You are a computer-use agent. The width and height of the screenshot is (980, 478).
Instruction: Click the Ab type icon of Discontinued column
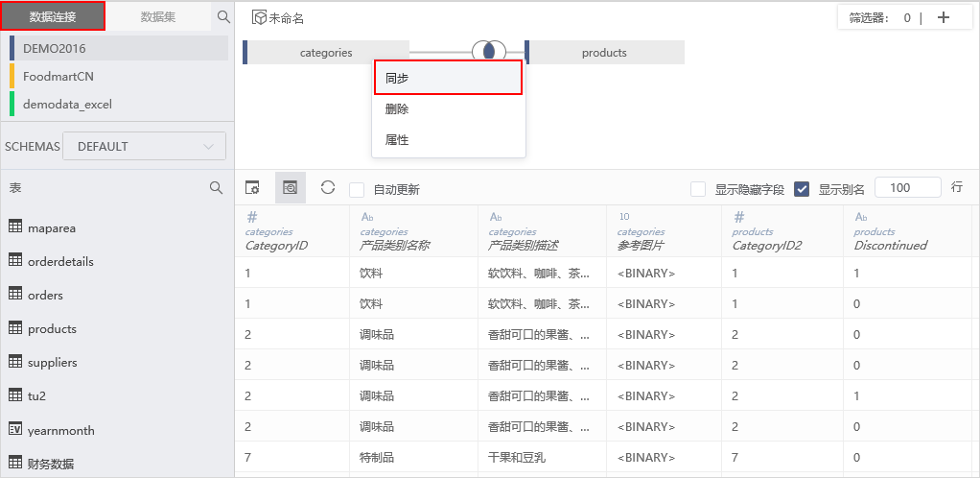click(x=861, y=217)
